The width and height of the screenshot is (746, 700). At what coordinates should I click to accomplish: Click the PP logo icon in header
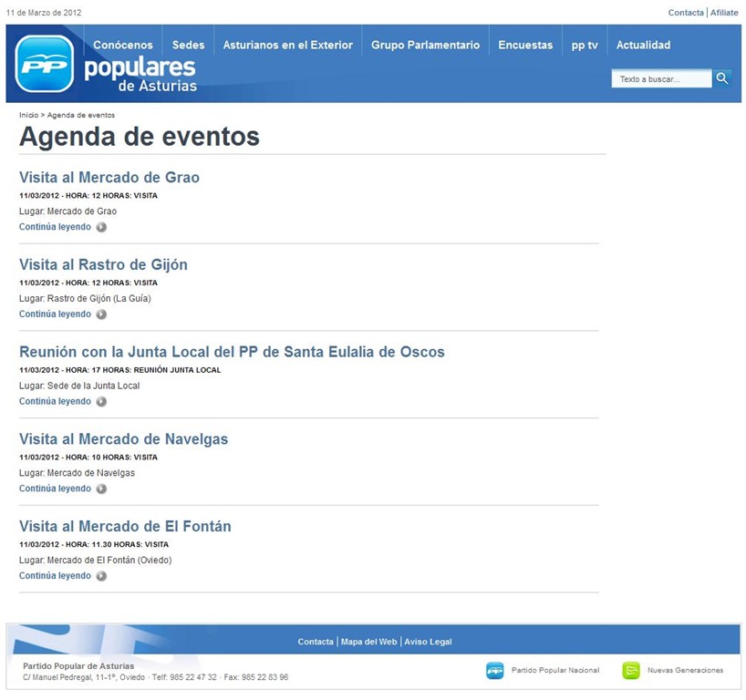coord(45,64)
